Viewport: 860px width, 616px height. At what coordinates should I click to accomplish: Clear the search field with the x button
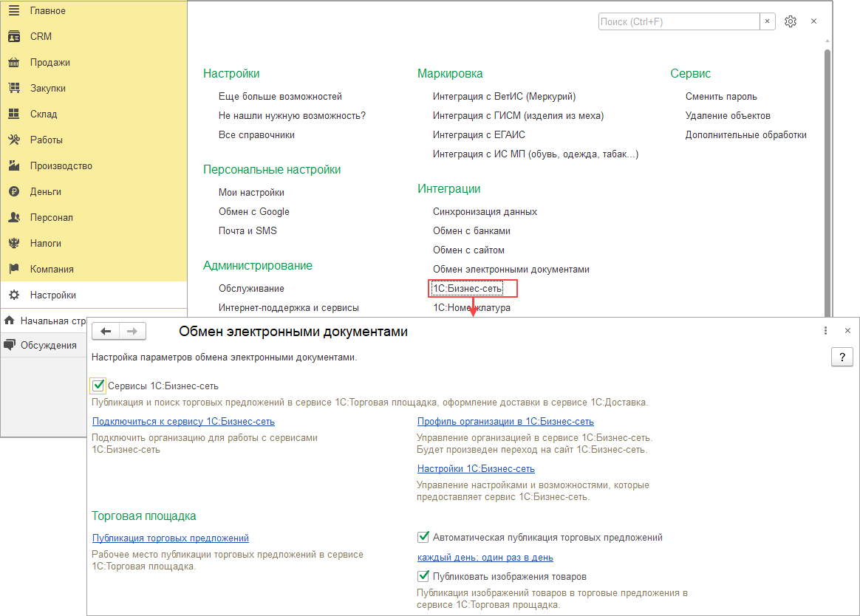768,21
